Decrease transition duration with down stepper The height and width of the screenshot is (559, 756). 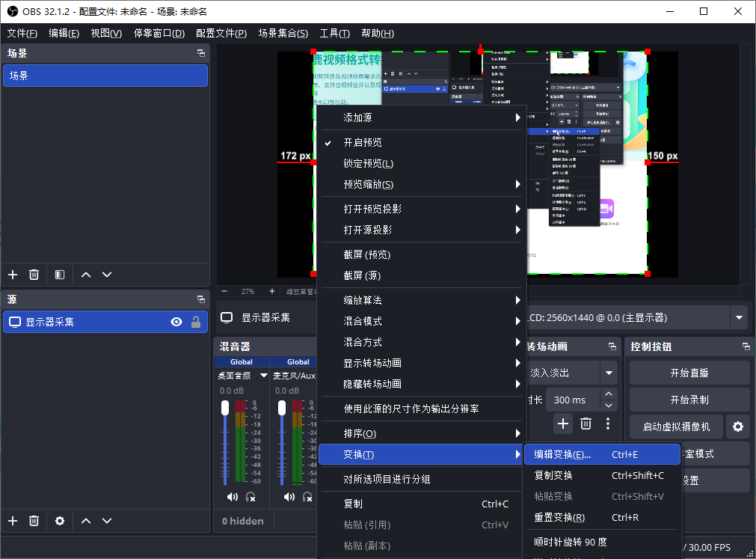(609, 406)
